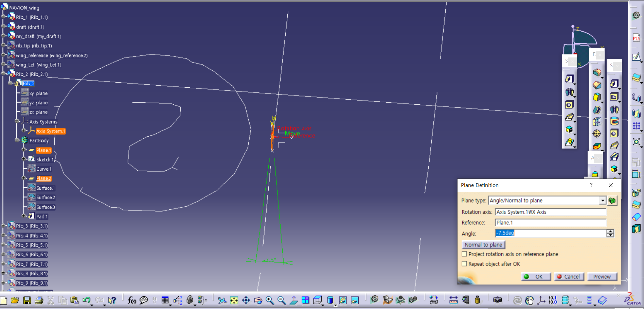Expand the Rib_1 (Rib_1.1) tree node
Image resolution: width=644 pixels, height=309 pixels.
coord(3,16)
